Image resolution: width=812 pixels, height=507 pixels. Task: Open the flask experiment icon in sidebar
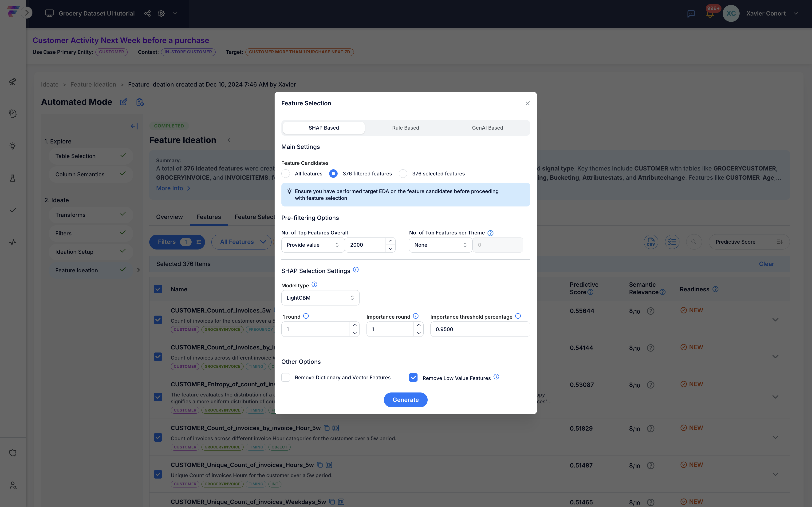click(13, 178)
